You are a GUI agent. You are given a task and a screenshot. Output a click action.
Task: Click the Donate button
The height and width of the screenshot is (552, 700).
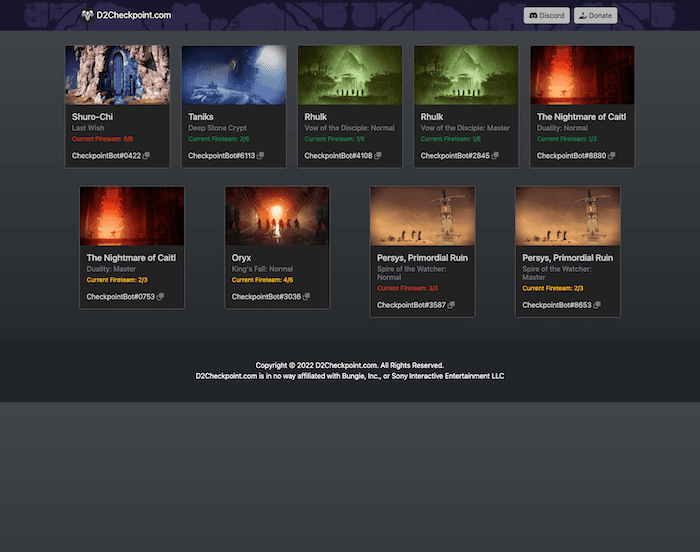596,16
